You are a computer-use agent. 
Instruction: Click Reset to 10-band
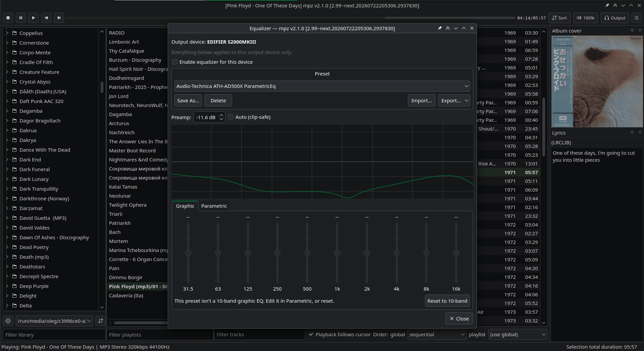(447, 301)
